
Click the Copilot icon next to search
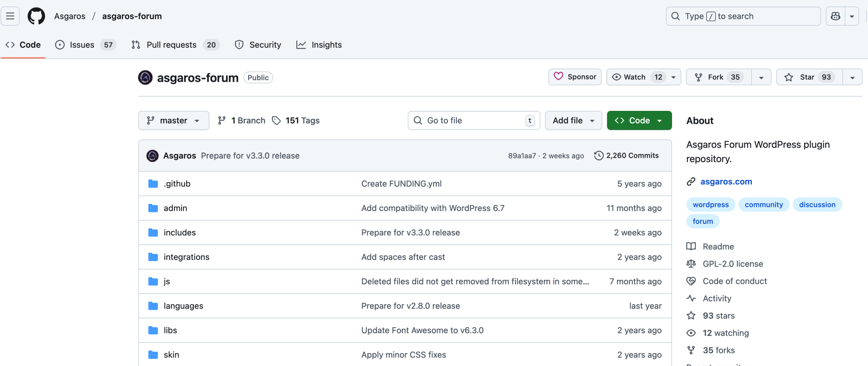835,16
